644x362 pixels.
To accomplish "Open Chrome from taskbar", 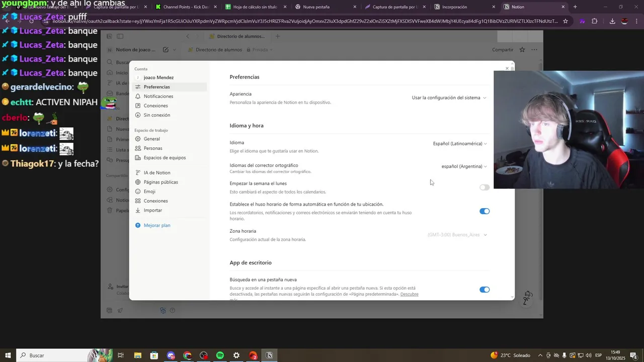I will coord(187,355).
